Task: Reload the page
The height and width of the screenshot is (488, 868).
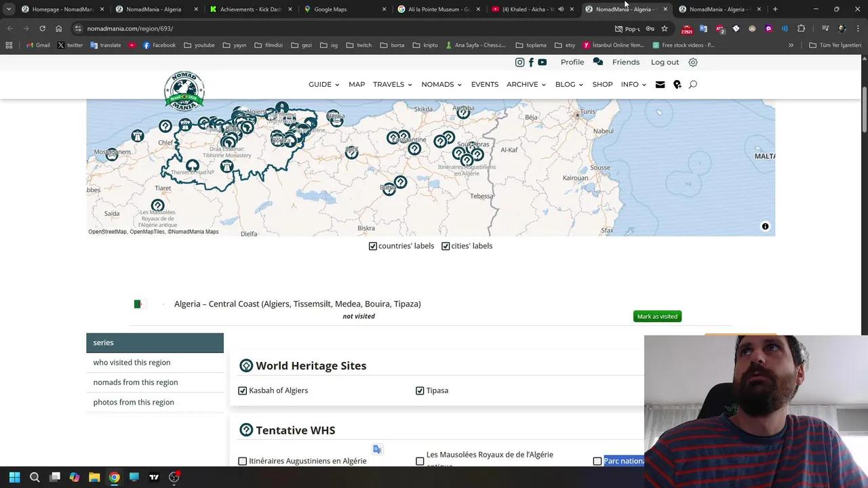Action: pos(42,28)
